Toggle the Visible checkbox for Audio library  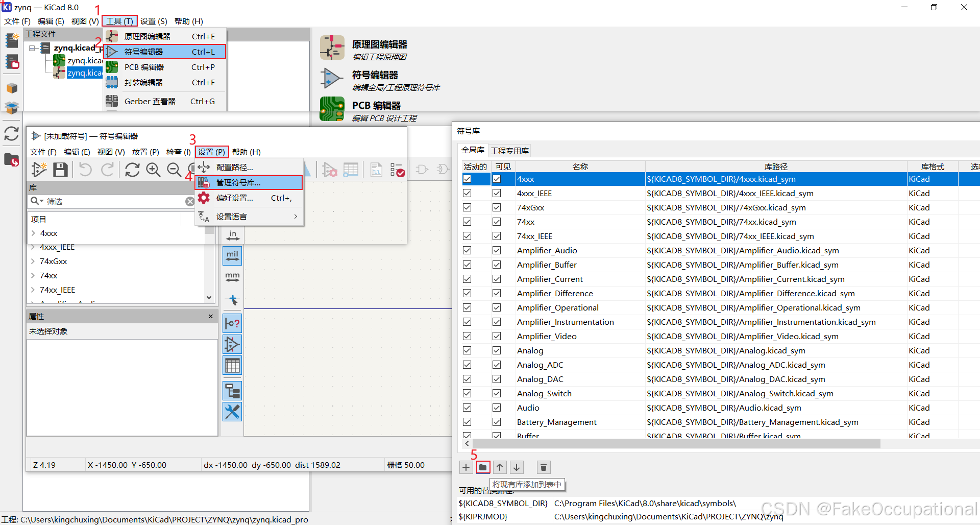pos(497,408)
